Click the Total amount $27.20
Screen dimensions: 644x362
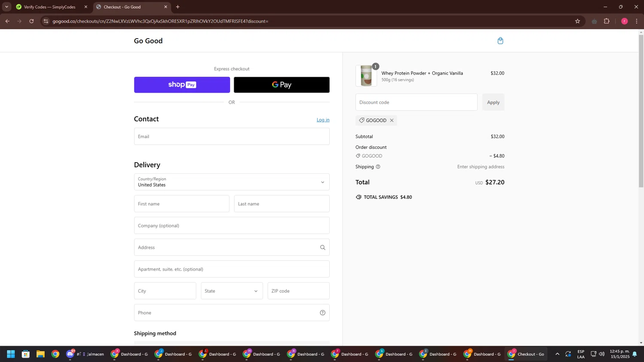tap(495, 182)
